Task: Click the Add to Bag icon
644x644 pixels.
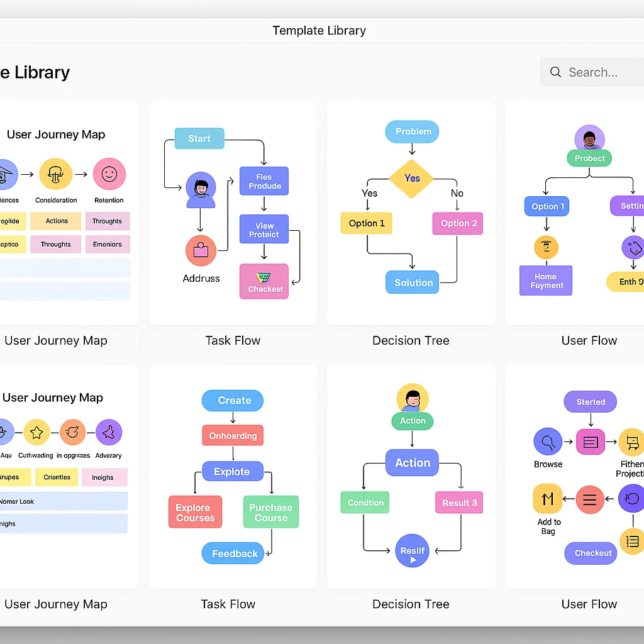Action: [x=547, y=499]
